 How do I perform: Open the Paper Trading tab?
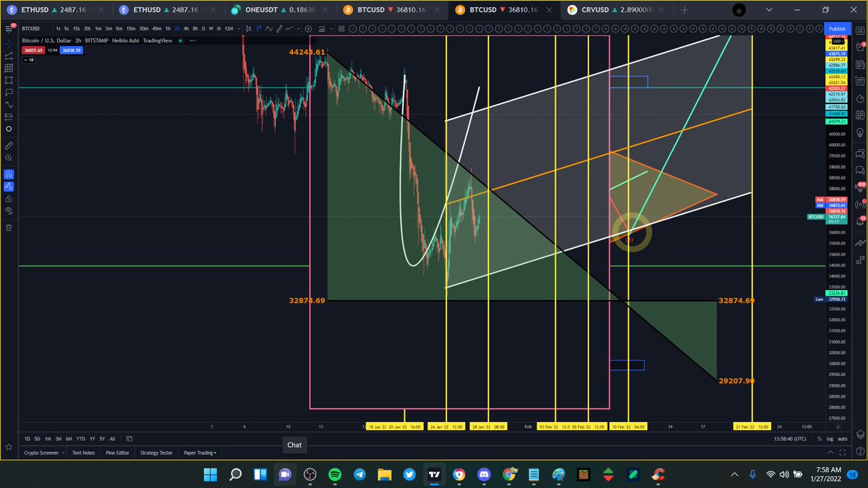click(200, 453)
